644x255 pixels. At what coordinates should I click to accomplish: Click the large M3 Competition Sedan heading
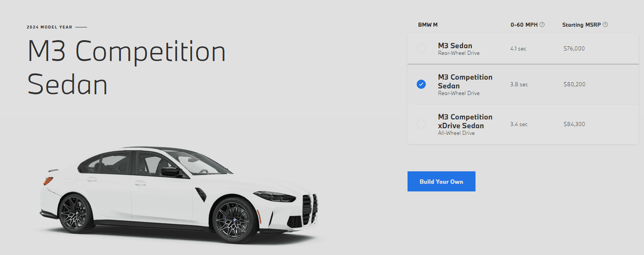[126, 68]
